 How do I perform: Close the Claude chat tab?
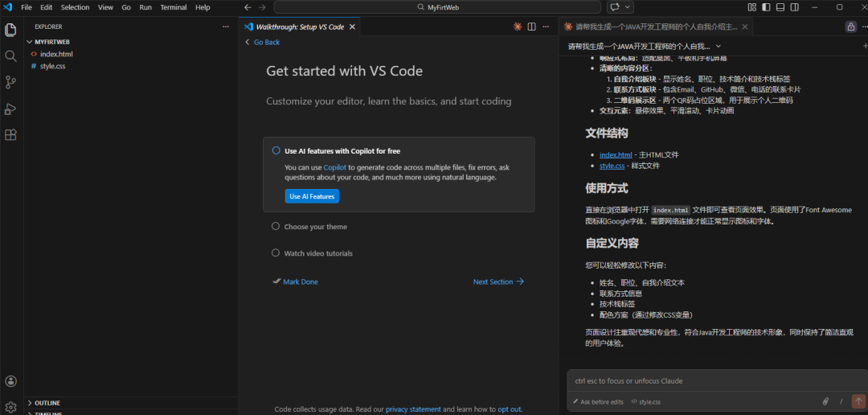click(x=744, y=27)
